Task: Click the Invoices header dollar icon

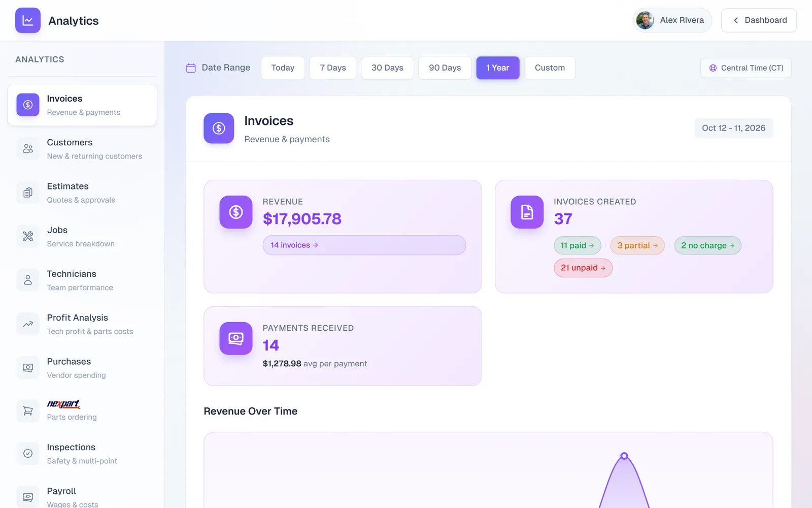Action: 219,128
